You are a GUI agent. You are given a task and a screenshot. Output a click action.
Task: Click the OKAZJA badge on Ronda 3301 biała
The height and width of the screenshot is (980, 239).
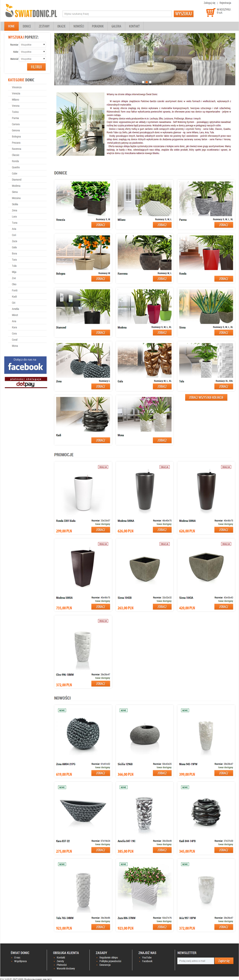click(103, 467)
